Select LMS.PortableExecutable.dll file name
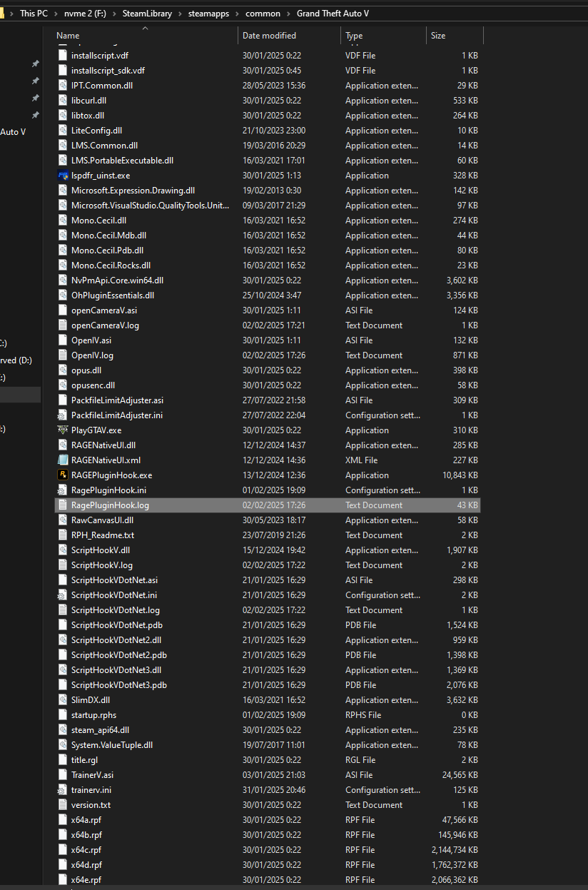 (x=122, y=161)
